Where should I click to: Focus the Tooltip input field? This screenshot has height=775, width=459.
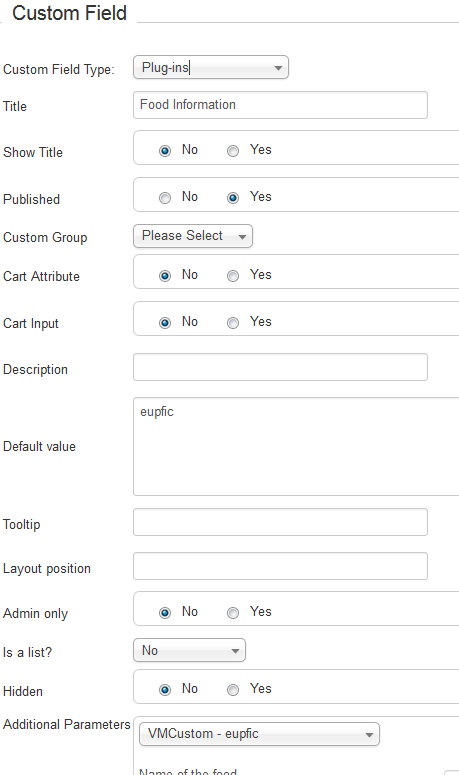click(x=280, y=522)
